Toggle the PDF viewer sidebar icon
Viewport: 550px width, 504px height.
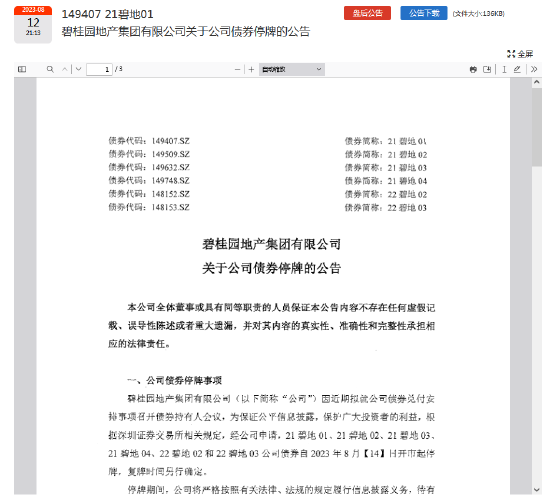pyautogui.click(x=22, y=69)
